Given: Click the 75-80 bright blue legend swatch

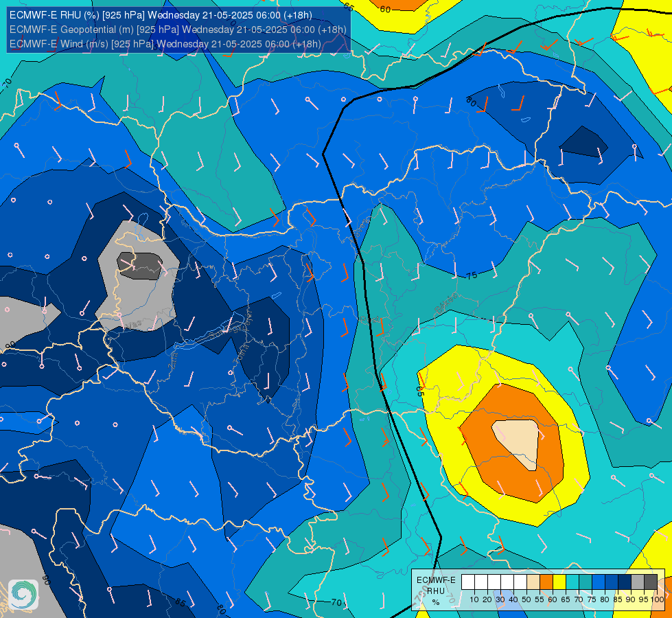Looking at the screenshot, I should click(x=599, y=582).
